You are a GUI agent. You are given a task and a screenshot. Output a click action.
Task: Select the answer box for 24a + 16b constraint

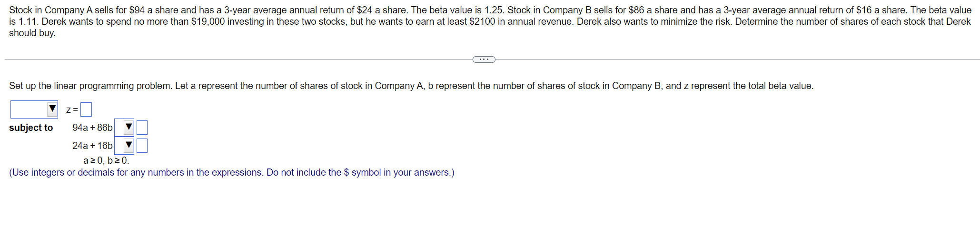pos(142,146)
